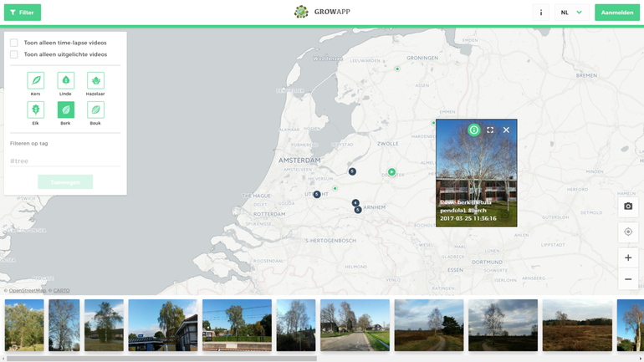
Task: Expand photo popup to fullscreen
Action: 490,130
